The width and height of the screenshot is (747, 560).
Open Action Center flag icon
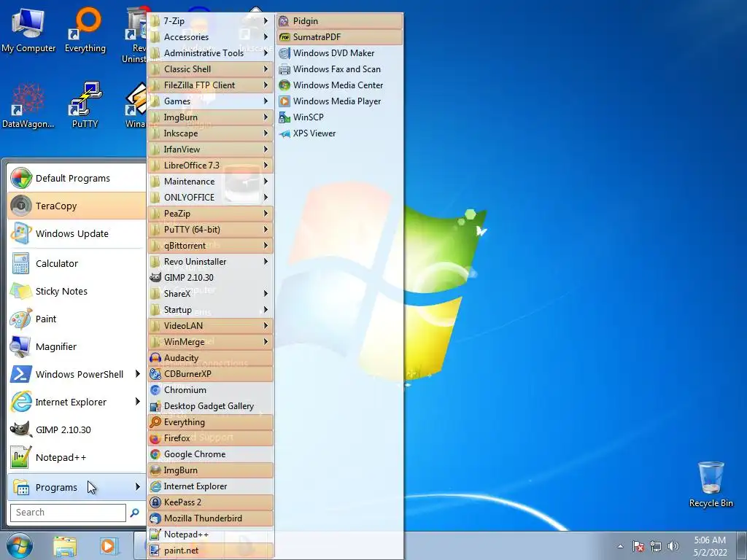(638, 546)
